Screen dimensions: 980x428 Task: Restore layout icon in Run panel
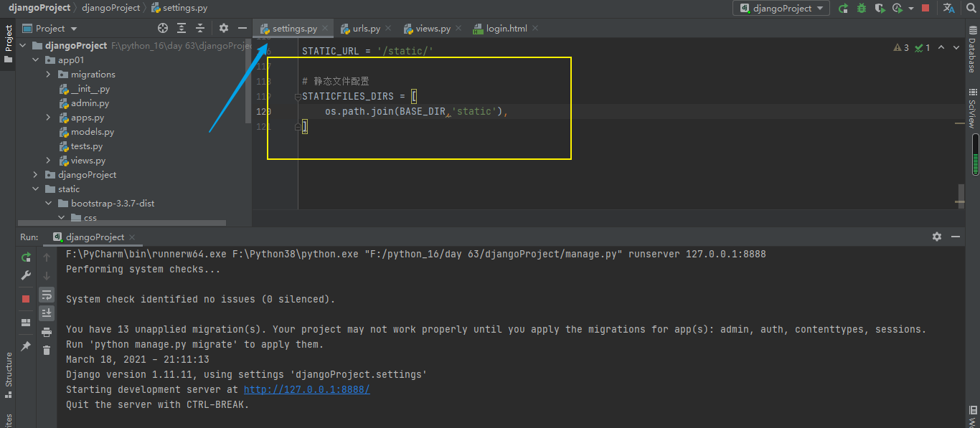[x=26, y=322]
